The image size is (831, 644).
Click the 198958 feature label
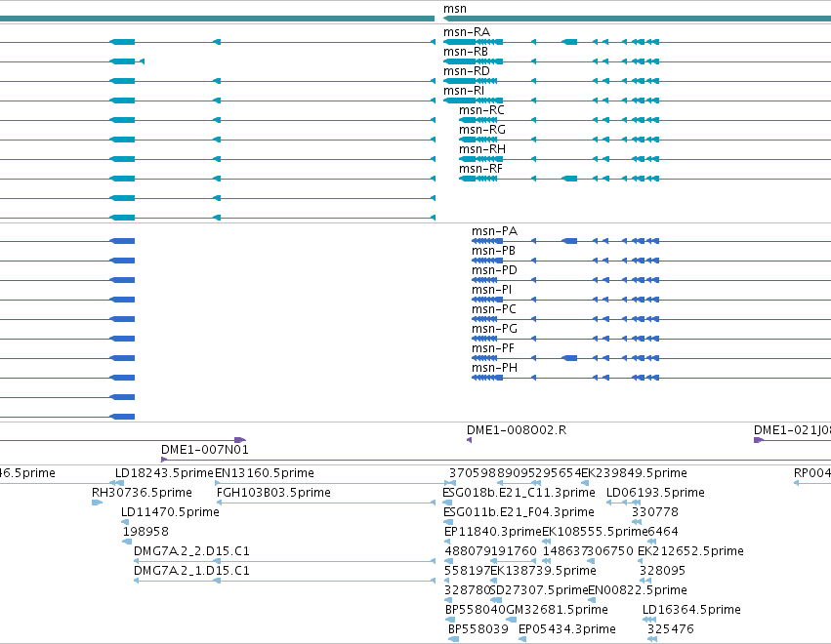point(145,532)
